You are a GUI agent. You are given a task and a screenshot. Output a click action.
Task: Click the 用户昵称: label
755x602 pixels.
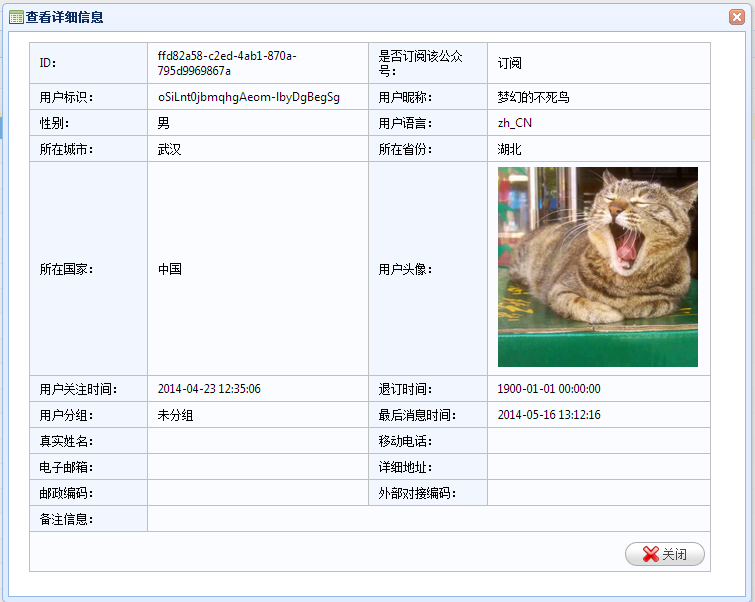405,97
